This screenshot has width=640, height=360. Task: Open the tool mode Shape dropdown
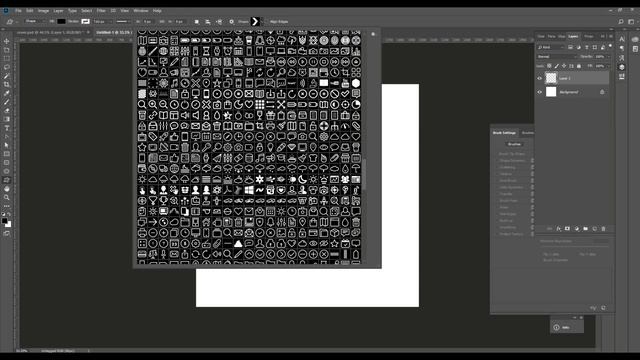pyautogui.click(x=35, y=21)
